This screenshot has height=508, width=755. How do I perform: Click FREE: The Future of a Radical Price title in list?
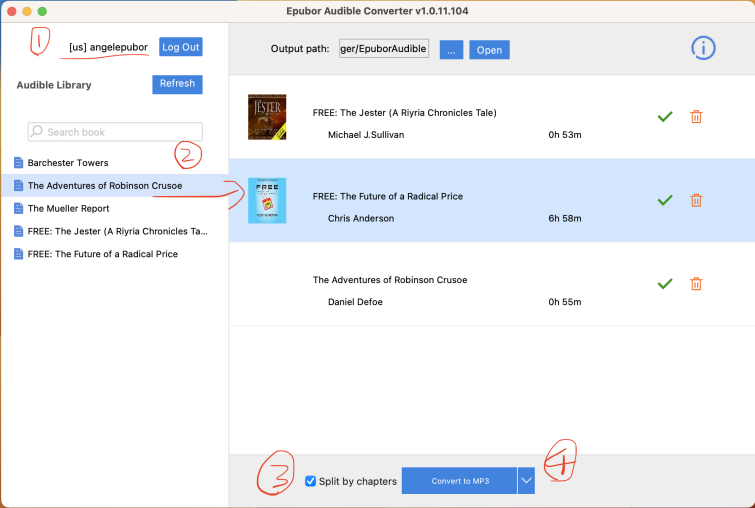[388, 196]
